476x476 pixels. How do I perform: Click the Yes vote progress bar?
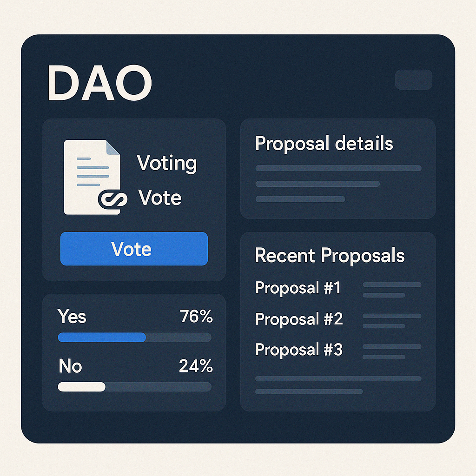click(134, 337)
